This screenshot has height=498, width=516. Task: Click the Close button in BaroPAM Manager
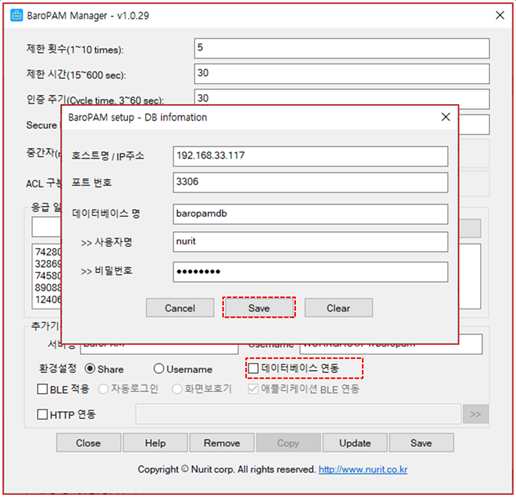[88, 443]
